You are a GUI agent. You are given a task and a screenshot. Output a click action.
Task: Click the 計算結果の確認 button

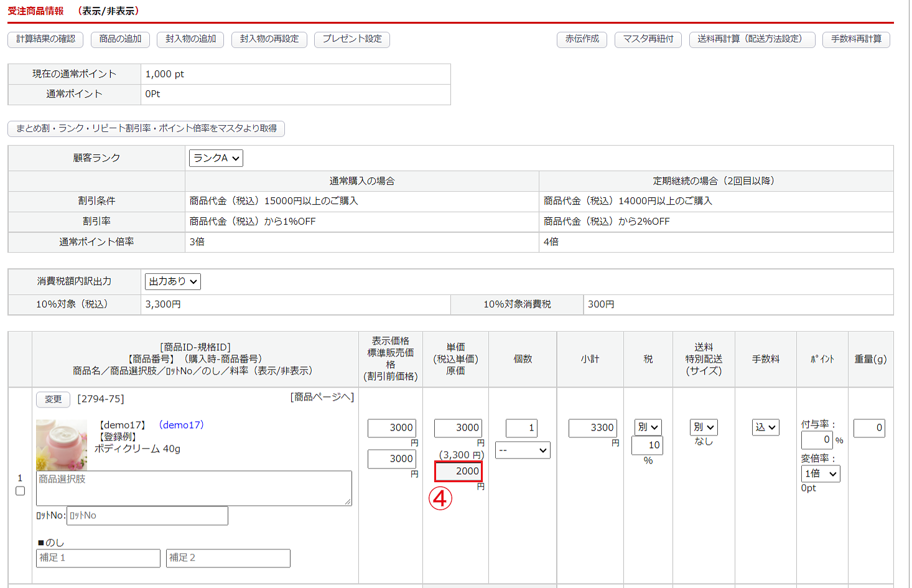[45, 39]
